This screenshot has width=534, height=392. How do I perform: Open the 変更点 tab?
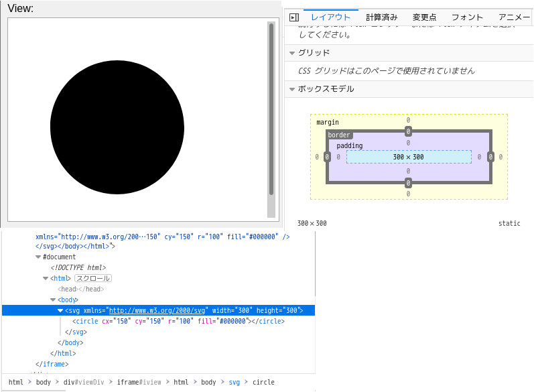point(424,17)
